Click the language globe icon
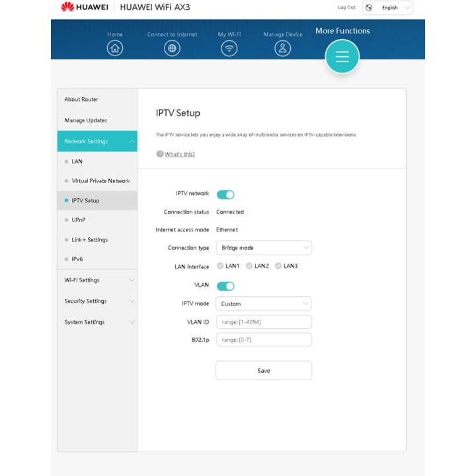 369,7
